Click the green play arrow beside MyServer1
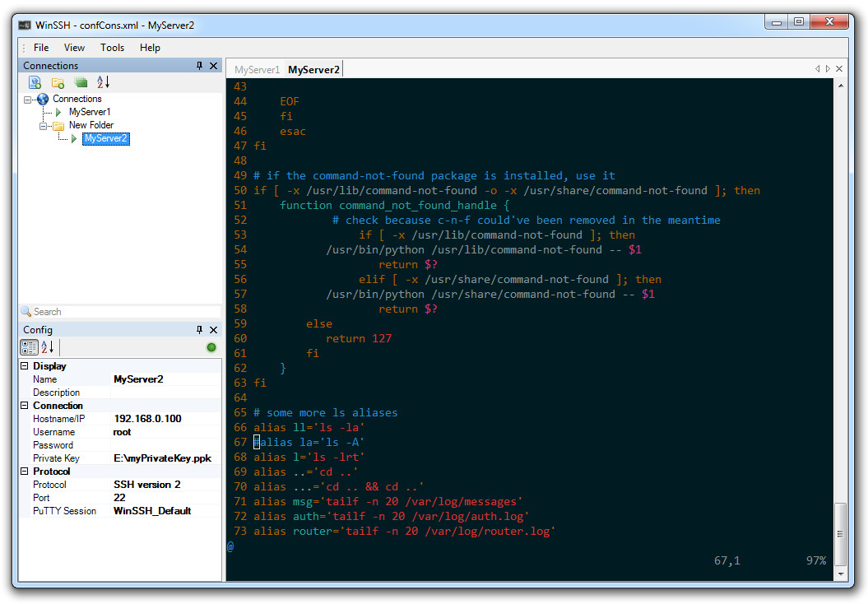The image size is (868, 604). pyautogui.click(x=58, y=113)
